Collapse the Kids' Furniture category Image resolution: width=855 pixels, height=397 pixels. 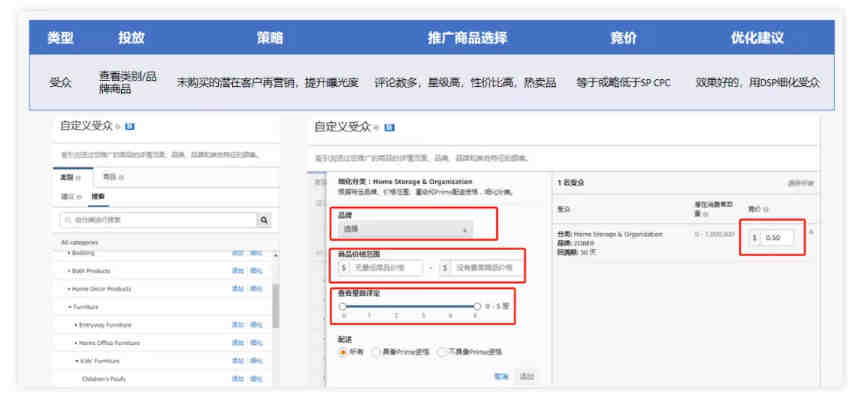pos(77,361)
